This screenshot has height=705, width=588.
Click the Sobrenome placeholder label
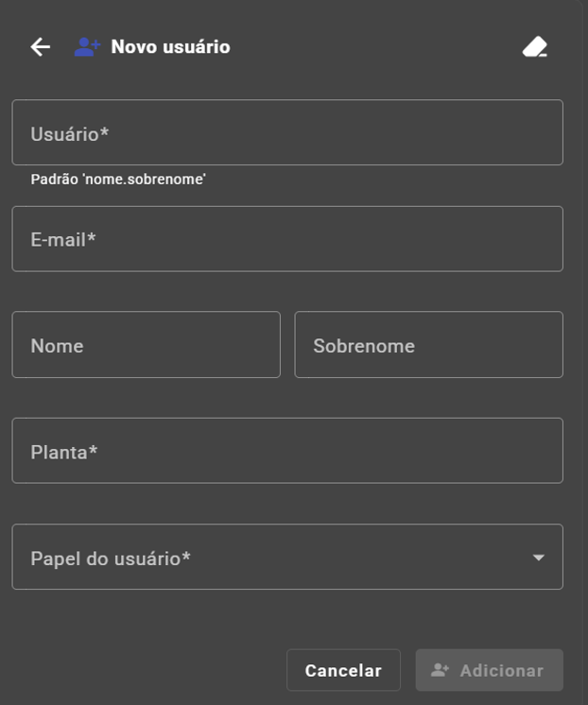[364, 346]
